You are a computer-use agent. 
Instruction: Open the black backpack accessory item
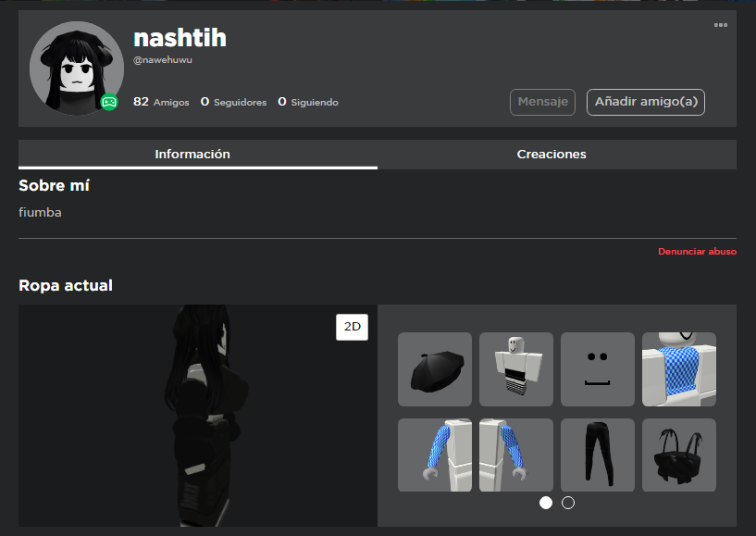[x=679, y=455]
